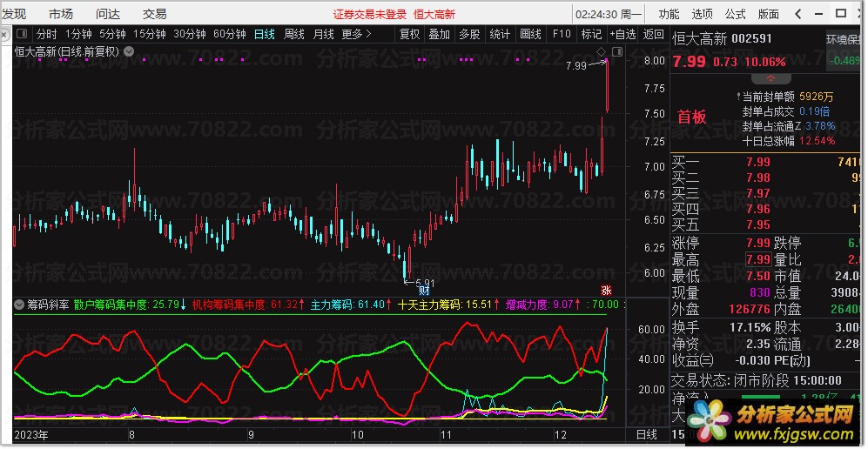
Task: Click the stock code 002591
Action: [x=751, y=38]
